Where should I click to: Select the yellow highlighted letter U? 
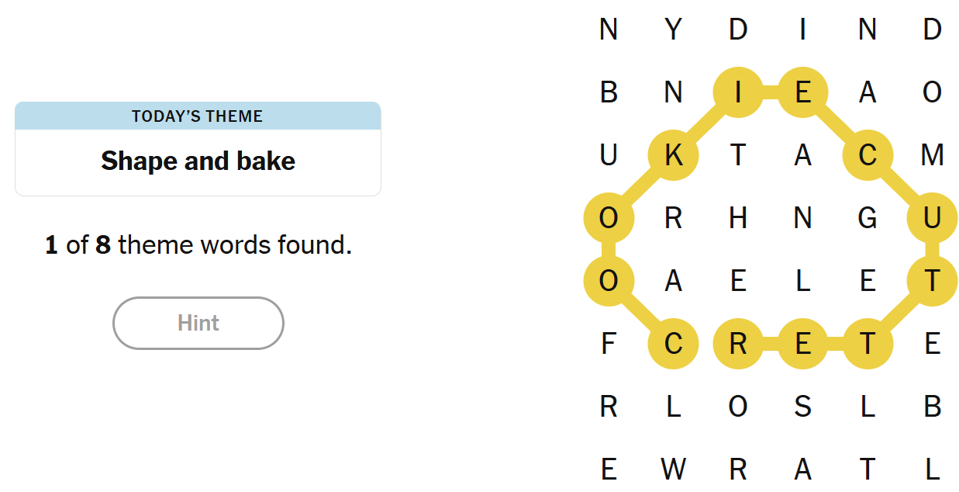pyautogui.click(x=932, y=218)
